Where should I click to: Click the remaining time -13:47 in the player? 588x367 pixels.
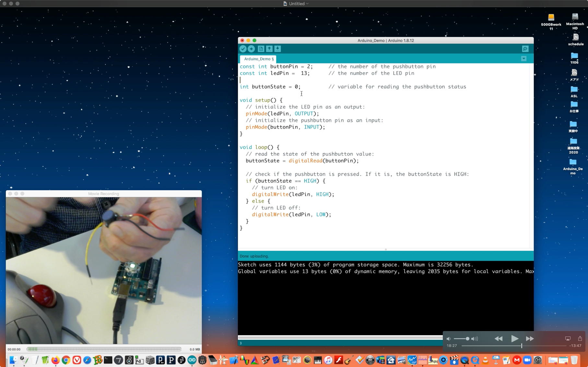[575, 346]
